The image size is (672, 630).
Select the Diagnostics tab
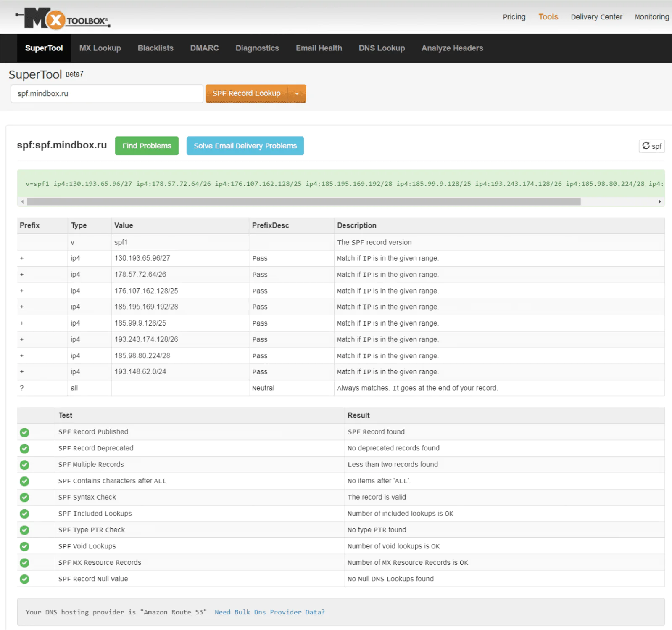click(257, 48)
